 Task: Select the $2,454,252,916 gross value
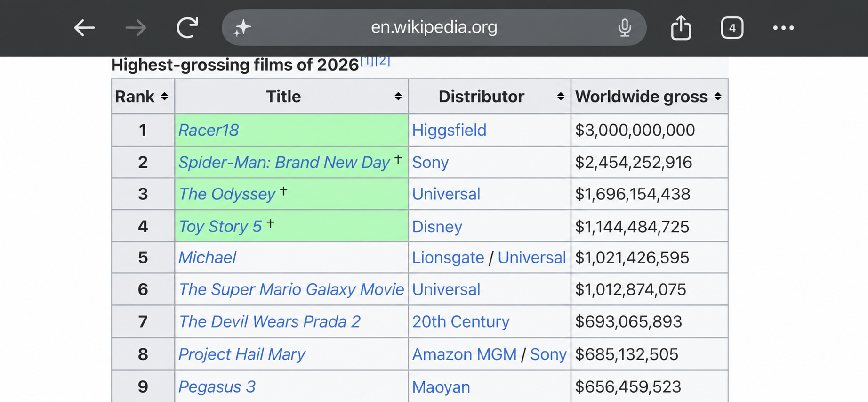tap(634, 162)
